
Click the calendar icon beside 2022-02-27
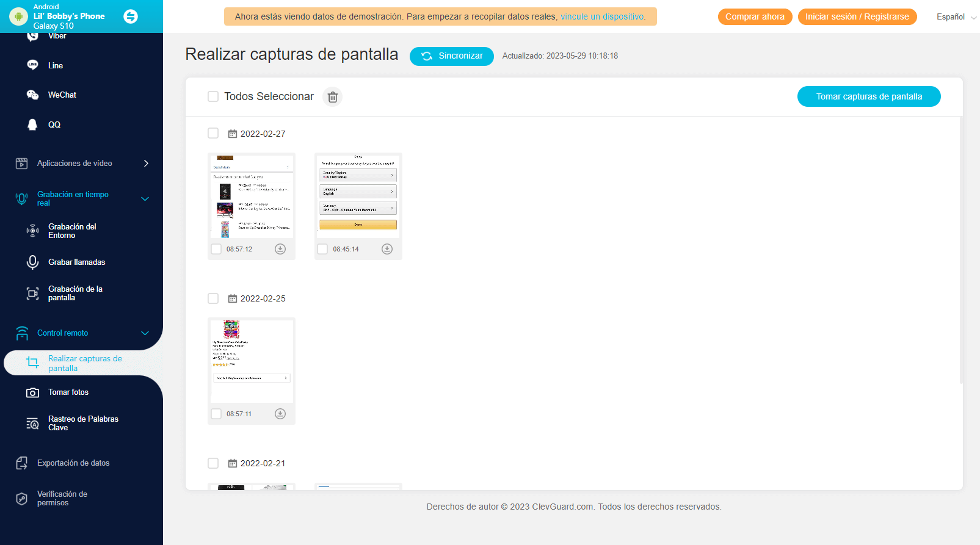(233, 134)
